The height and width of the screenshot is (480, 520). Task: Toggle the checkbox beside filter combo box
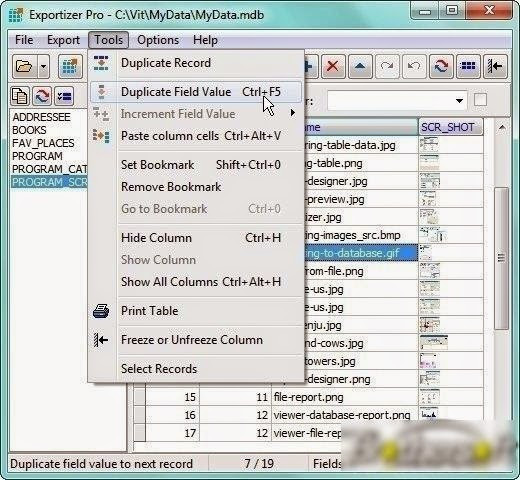[480, 100]
